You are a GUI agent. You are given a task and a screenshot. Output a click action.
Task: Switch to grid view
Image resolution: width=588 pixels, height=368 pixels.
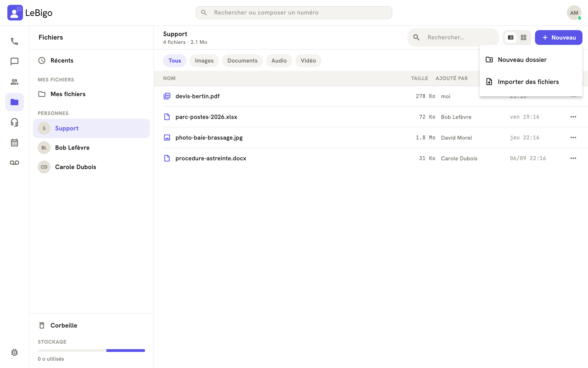523,37
